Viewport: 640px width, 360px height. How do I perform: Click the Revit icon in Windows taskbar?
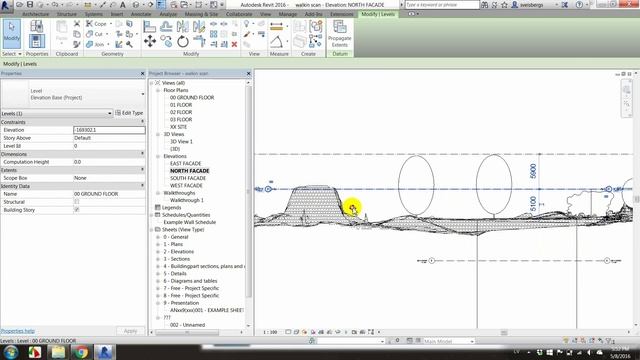(104, 352)
